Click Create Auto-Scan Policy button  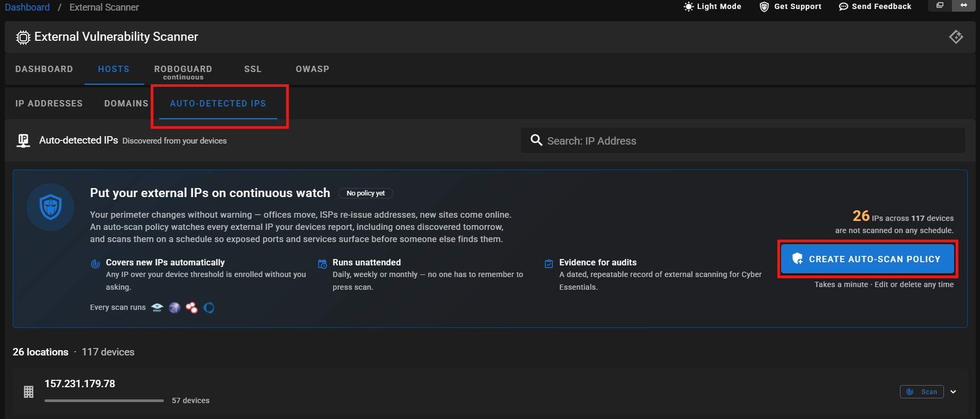868,259
